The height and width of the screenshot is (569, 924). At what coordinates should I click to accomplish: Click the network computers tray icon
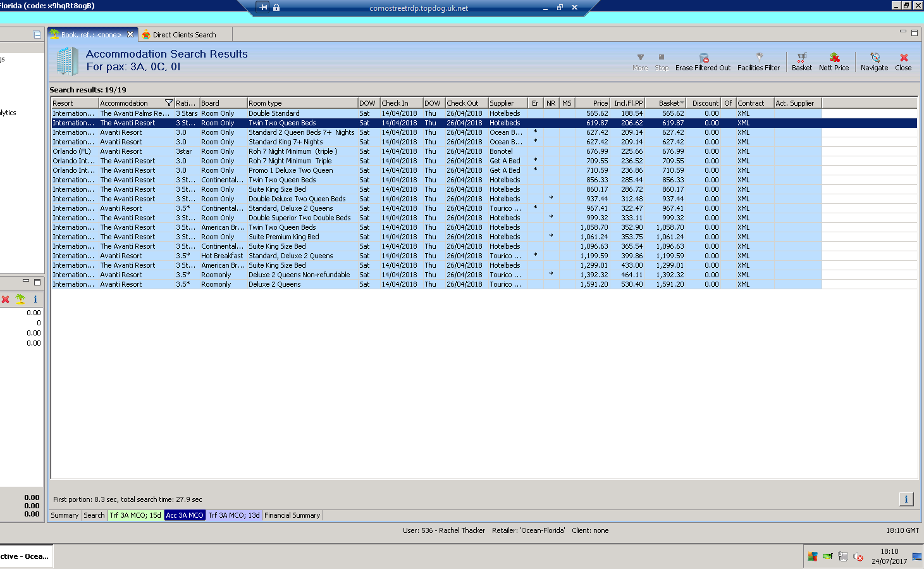843,556
